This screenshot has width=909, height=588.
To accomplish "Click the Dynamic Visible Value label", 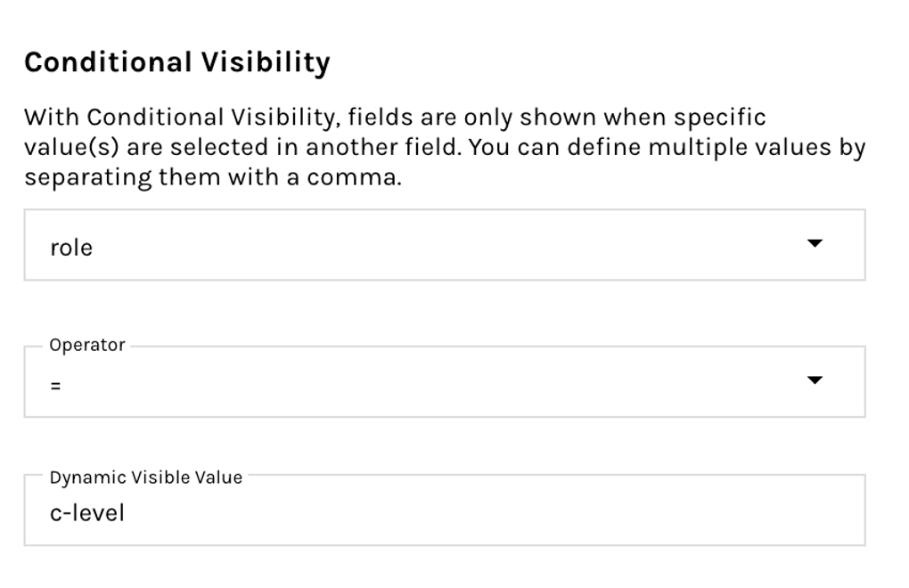I will (x=145, y=478).
